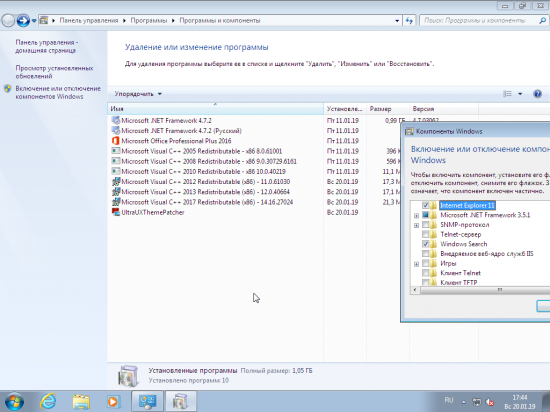This screenshot has height=412, width=550.
Task: Check the Telnet-сервер checkbox
Action: (x=425, y=234)
